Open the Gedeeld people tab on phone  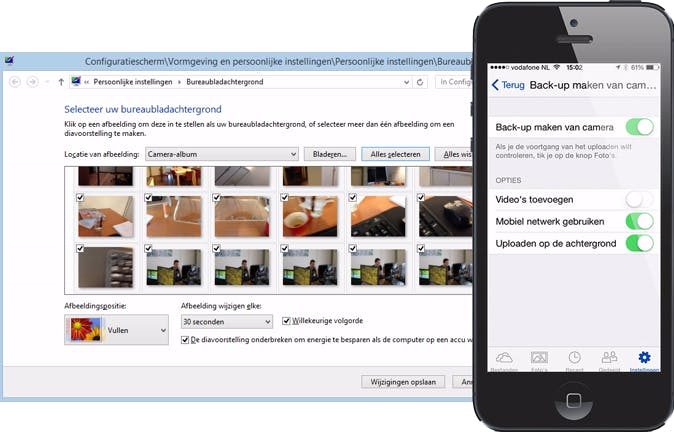pyautogui.click(x=610, y=360)
